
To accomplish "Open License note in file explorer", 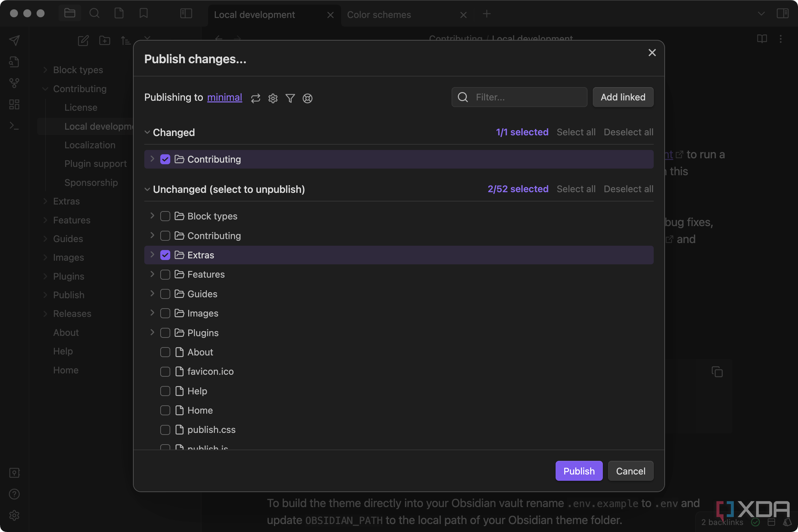I will 81,107.
